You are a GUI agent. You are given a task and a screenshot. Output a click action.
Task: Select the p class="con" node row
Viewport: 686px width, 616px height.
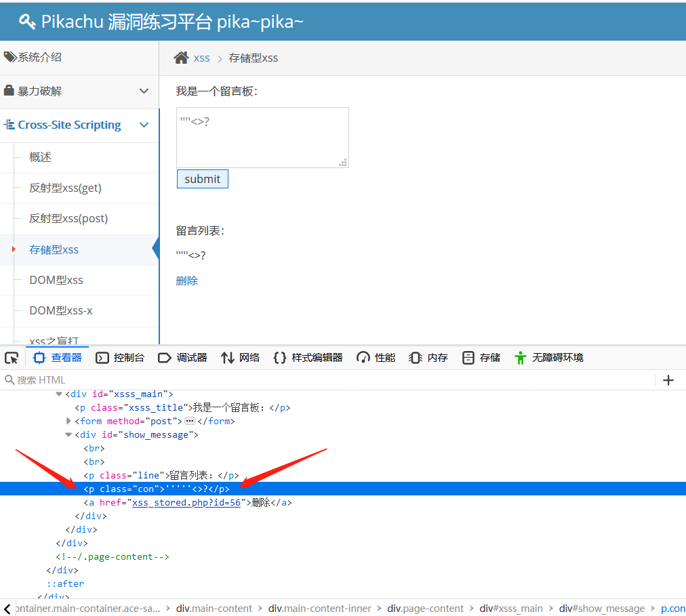coord(343,489)
